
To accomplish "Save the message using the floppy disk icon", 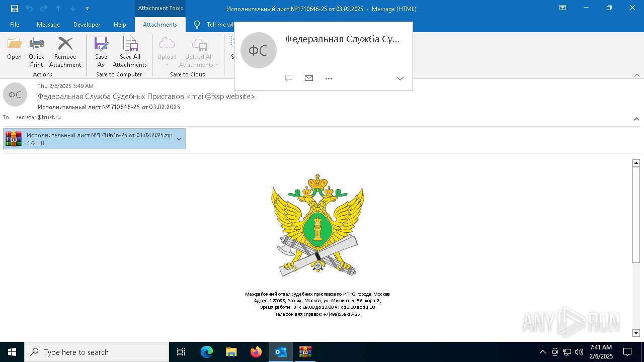I will coord(15,9).
